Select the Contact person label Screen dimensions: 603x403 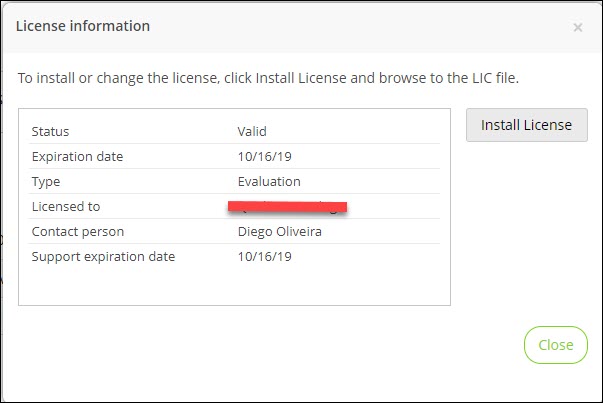pos(76,231)
